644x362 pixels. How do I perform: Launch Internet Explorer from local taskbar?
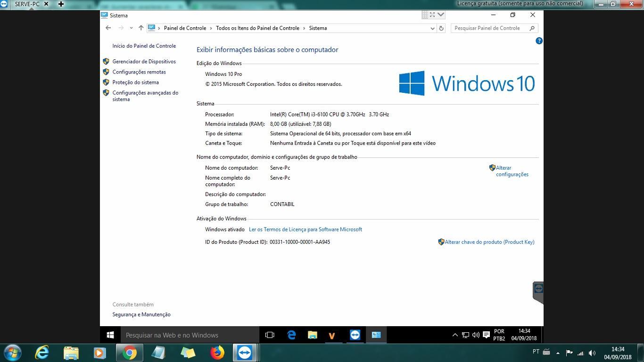click(x=42, y=353)
